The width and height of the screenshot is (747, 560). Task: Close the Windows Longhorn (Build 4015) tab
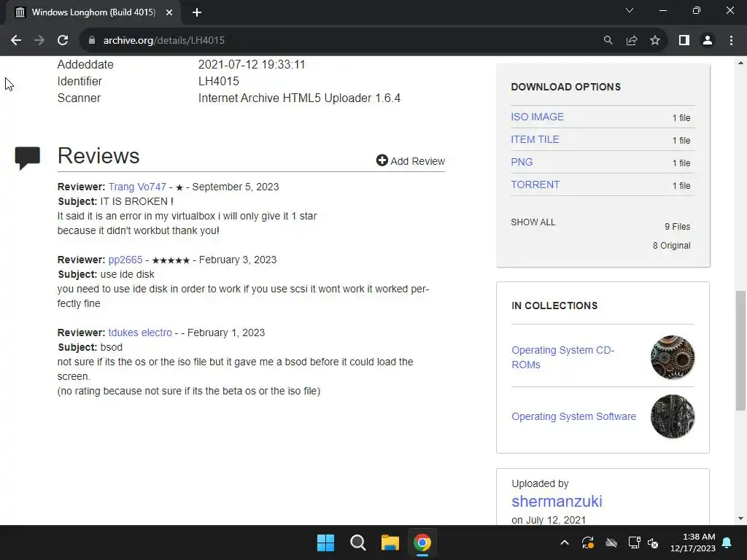click(169, 12)
